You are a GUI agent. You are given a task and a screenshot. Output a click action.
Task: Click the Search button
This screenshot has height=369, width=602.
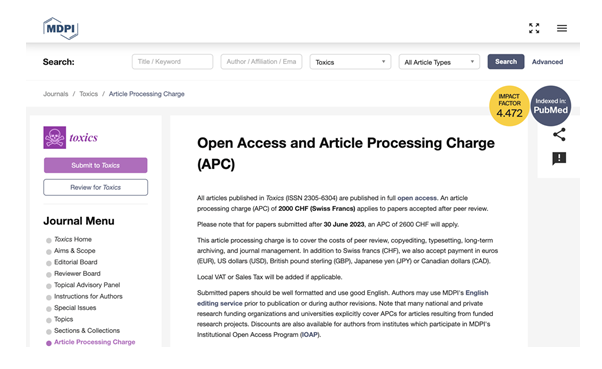point(506,62)
